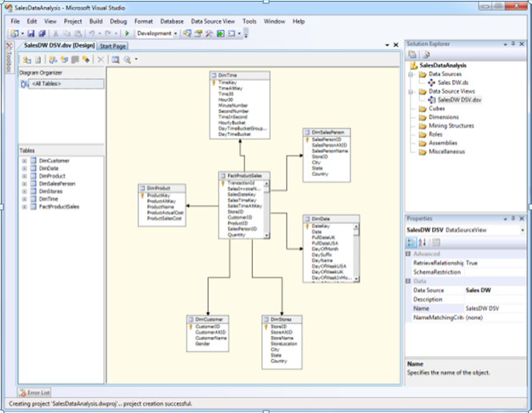The width and height of the screenshot is (532, 413).
Task: Select <All Tables> in Diagram Organizer
Action: [x=66, y=84]
